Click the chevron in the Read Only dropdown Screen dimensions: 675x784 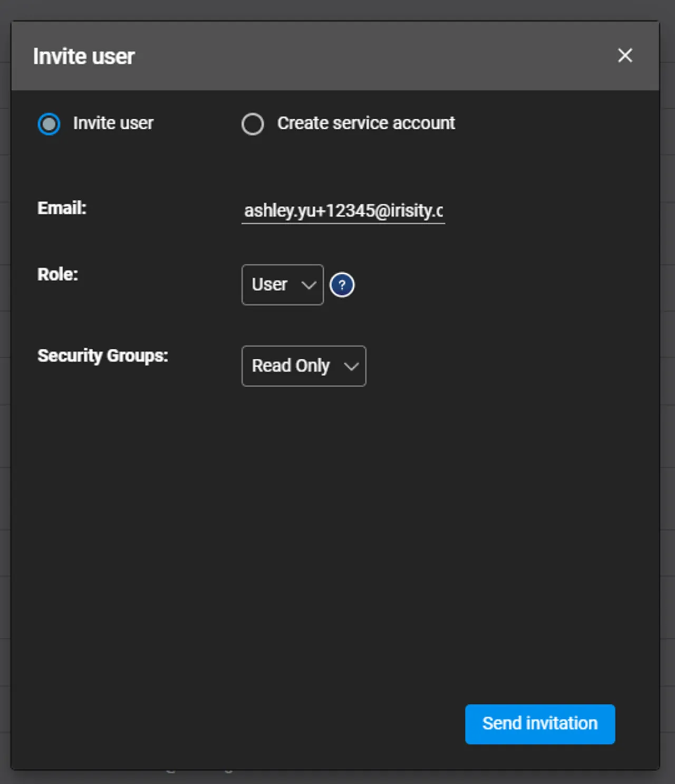351,367
